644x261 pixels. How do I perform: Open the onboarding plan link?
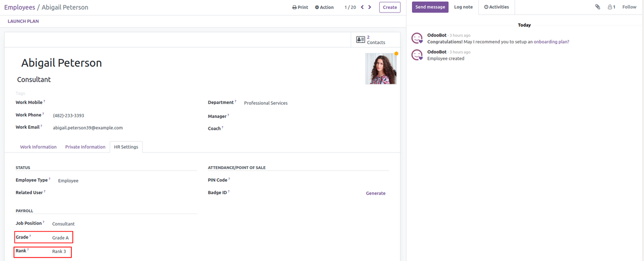click(551, 42)
